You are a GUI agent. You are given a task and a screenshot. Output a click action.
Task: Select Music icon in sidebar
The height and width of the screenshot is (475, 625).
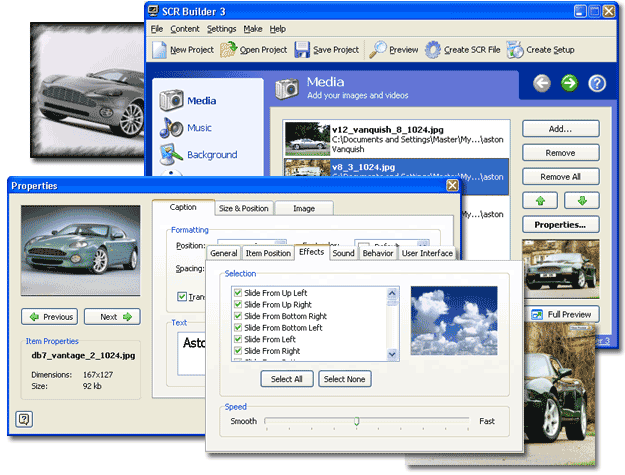[171, 128]
